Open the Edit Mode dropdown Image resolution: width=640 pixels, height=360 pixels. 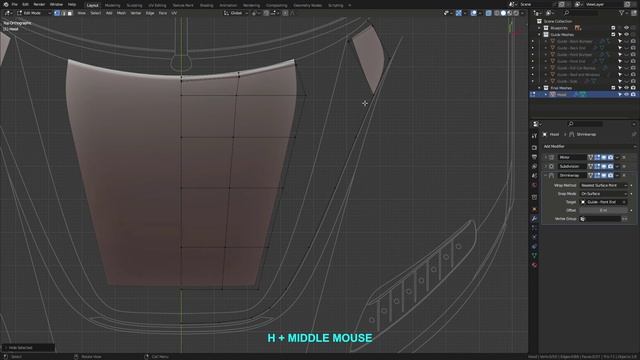[33, 13]
